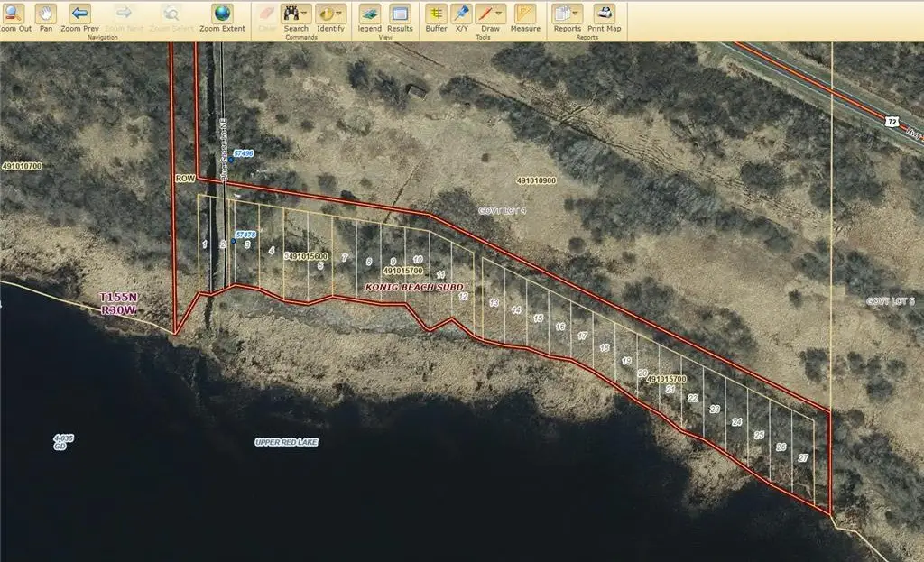Select the Zoom Out tool
Screen dimensions: 924x562
pos(14,18)
